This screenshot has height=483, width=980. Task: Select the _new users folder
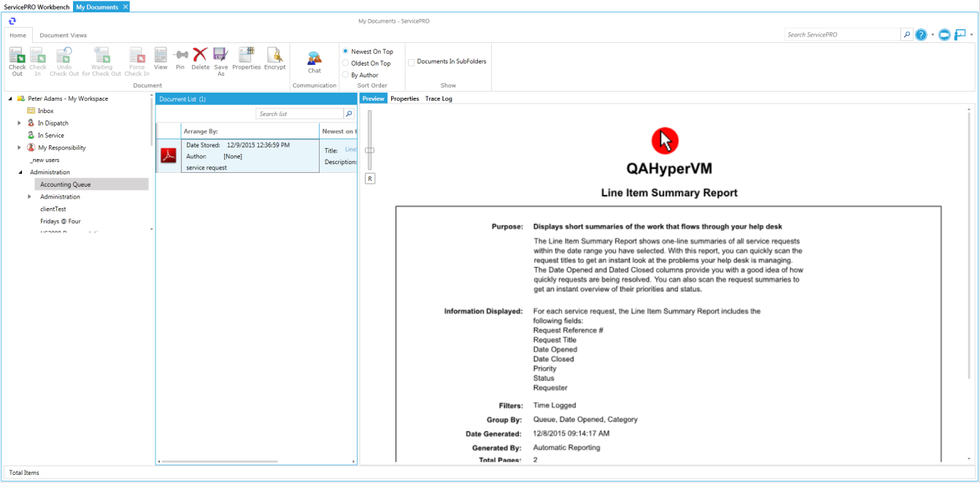pos(45,160)
